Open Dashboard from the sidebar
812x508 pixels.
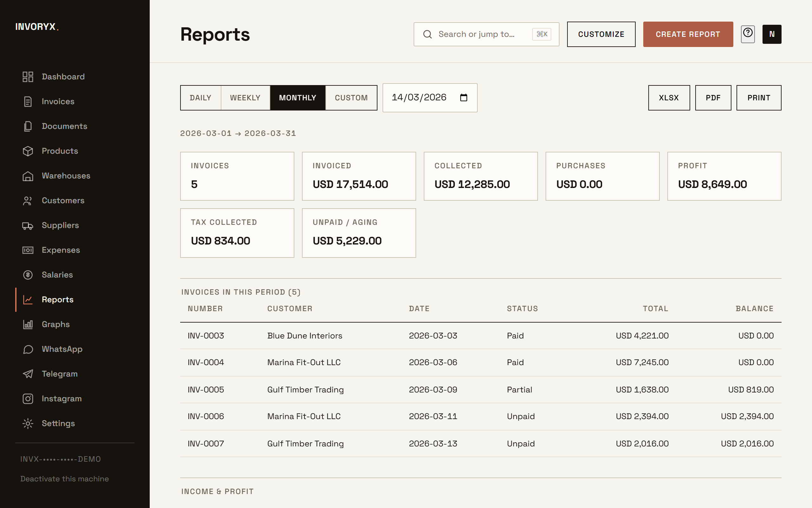point(75,77)
